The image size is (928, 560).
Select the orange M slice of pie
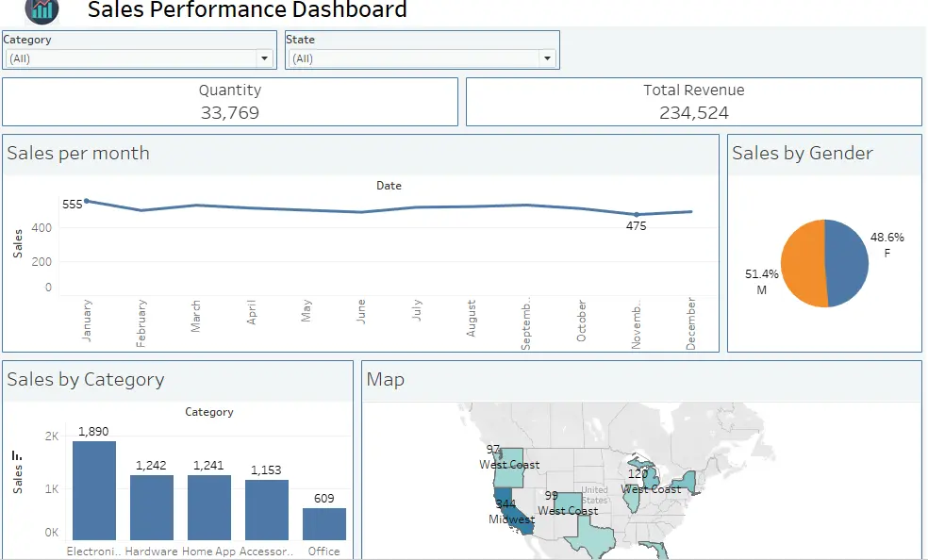click(803, 263)
